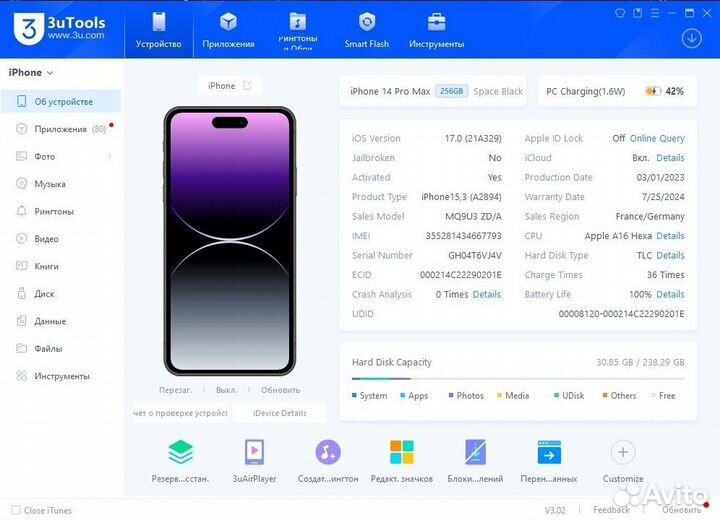This screenshot has height=520, width=720.
Task: Open Приложения cube icon in top bar
Action: [228, 22]
